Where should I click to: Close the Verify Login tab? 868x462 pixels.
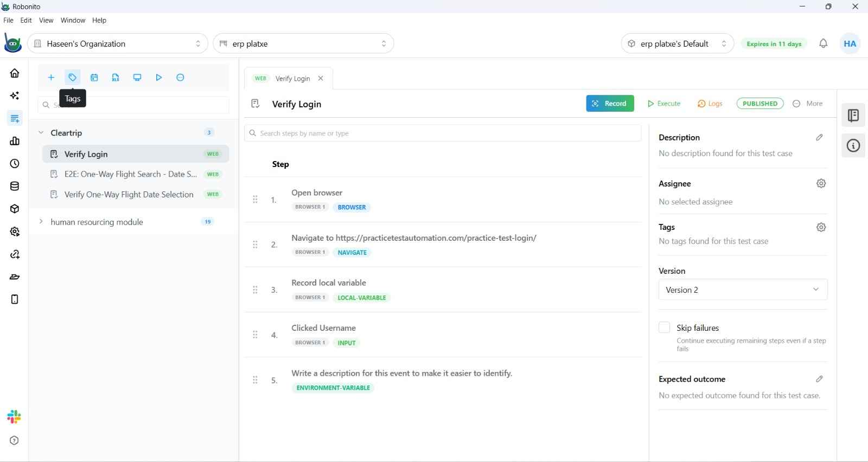pos(321,79)
